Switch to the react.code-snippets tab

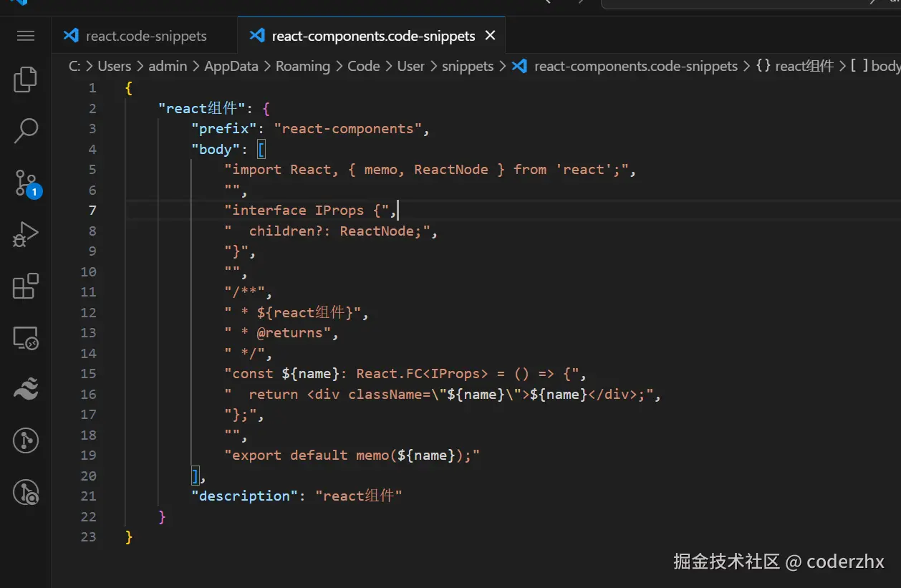[144, 36]
